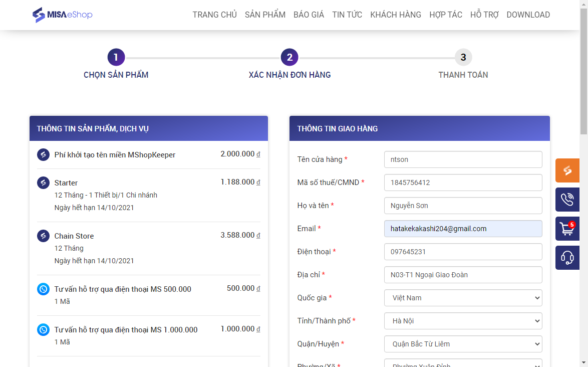Image resolution: width=588 pixels, height=367 pixels.
Task: Open TRANG CHỦ menu item
Action: [214, 15]
